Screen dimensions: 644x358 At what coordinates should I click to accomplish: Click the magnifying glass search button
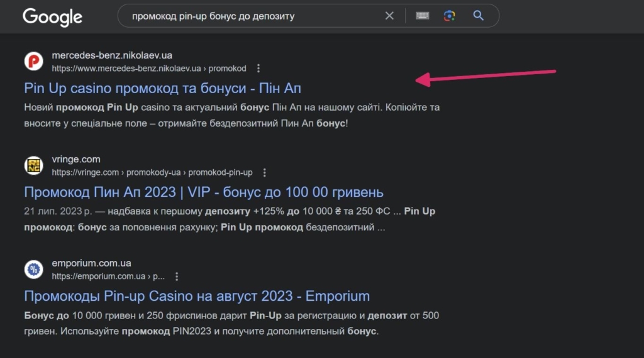[x=479, y=16]
